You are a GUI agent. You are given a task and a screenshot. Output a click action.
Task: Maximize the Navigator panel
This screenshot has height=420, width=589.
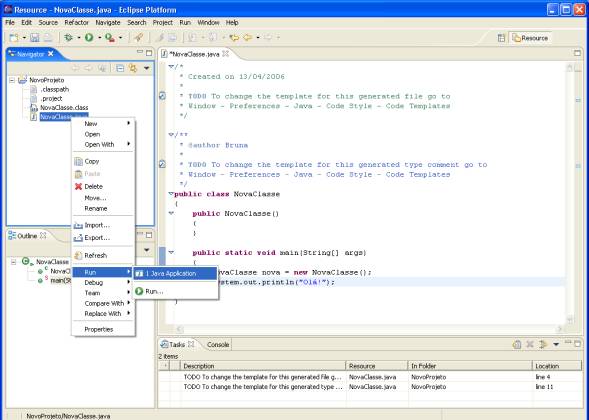click(149, 53)
